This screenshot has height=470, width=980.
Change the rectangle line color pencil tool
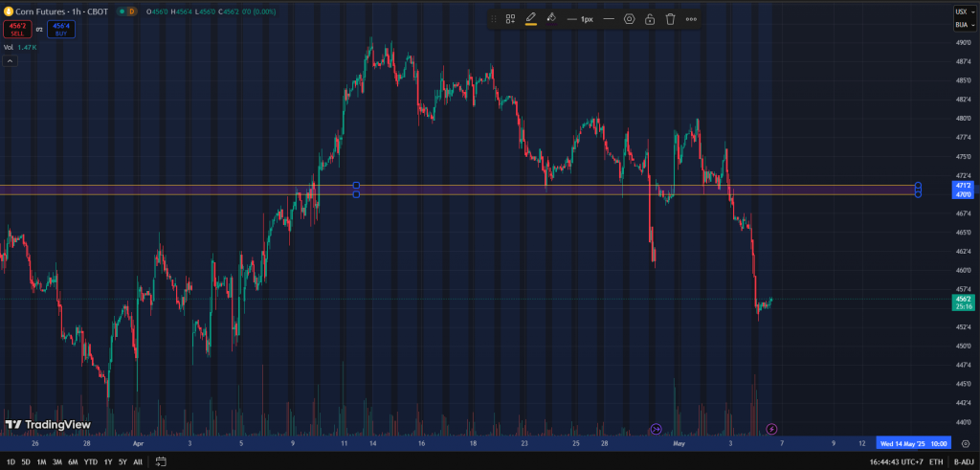(530, 19)
